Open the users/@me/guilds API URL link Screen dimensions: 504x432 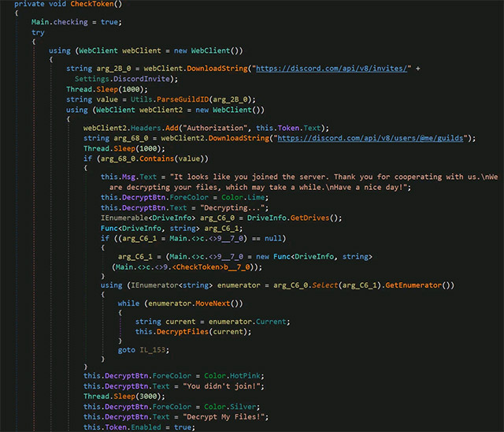coord(370,138)
